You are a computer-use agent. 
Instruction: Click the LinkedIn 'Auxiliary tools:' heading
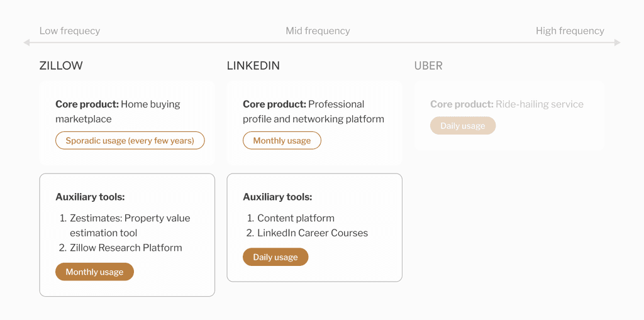(x=277, y=197)
